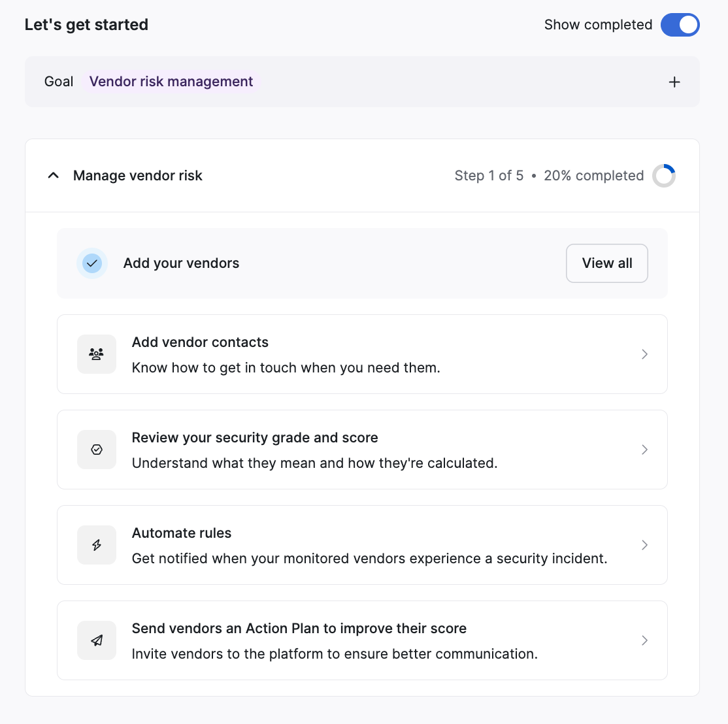The width and height of the screenshot is (728, 724).
Task: Click the lightning bolt Automate rules icon
Action: [x=97, y=545]
